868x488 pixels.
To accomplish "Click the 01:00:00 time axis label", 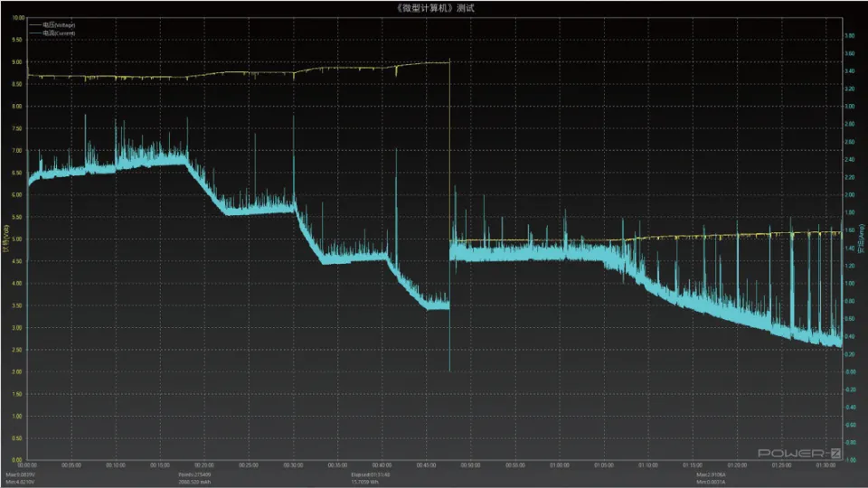I will (560, 466).
